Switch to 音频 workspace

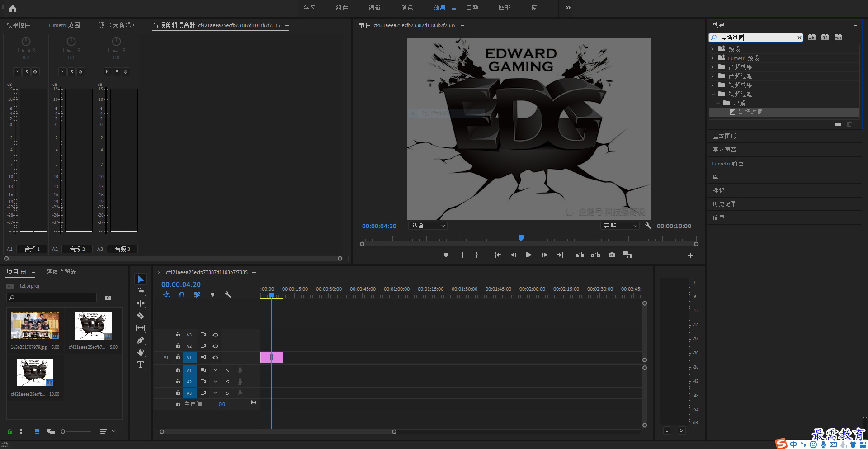coord(472,8)
